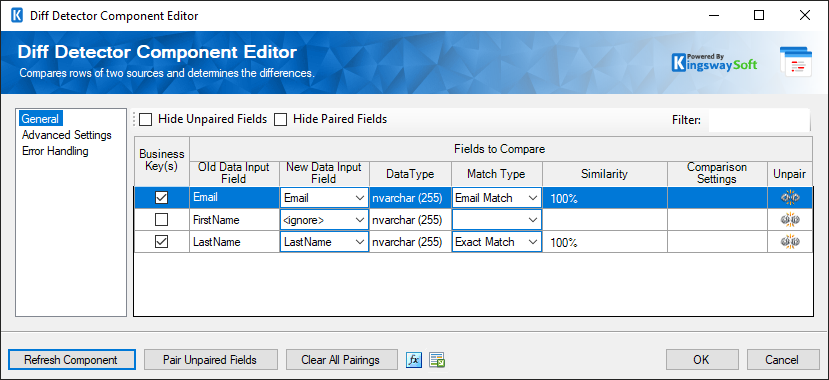Click the Diff Detector component icon in header
Viewport: 829px width, 380px height.
(x=796, y=62)
